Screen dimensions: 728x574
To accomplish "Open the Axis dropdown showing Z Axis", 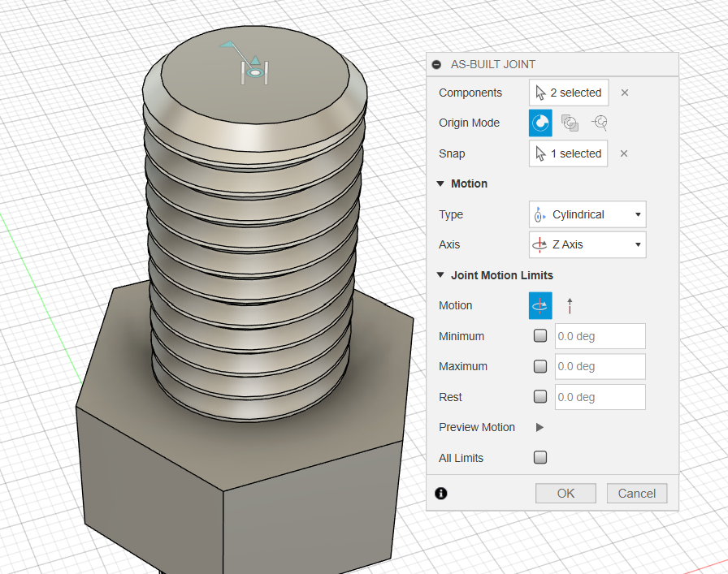I will [x=587, y=244].
